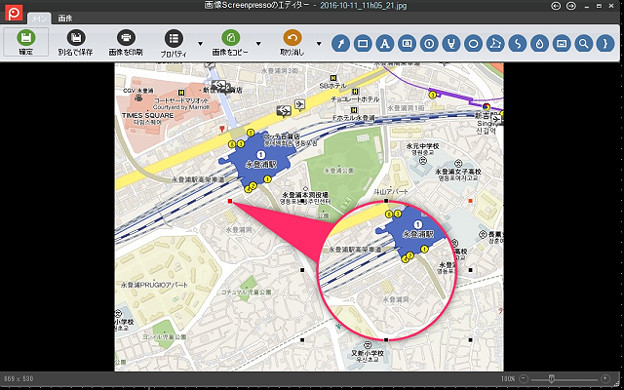624x390 pixels.
Task: Adjust the zoom slider handle
Action: tap(551, 378)
